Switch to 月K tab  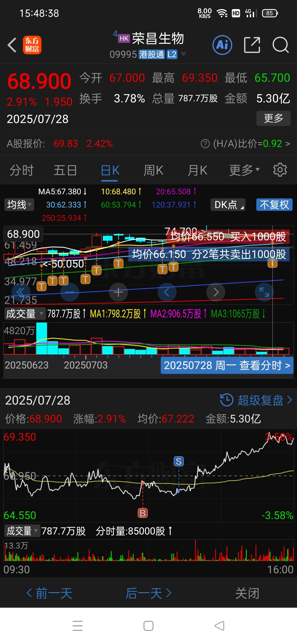[197, 170]
